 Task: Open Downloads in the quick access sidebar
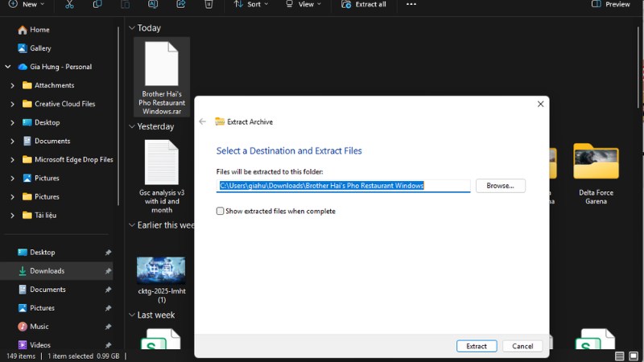pos(47,271)
